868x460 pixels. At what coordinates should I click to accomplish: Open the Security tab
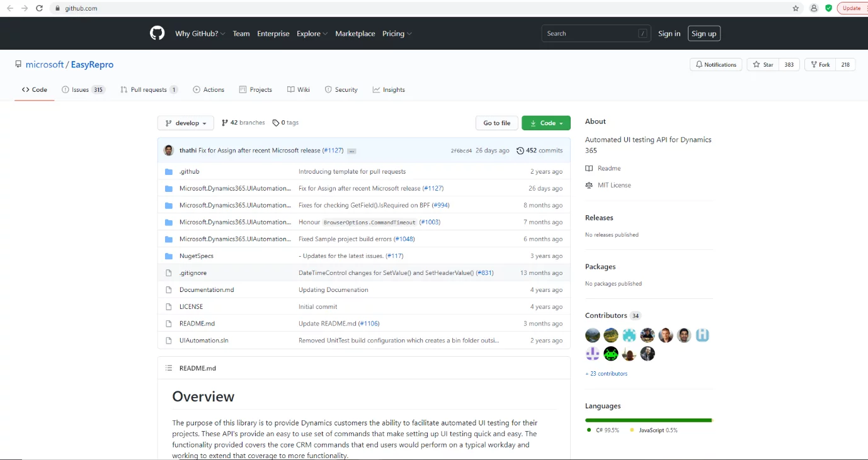point(341,90)
